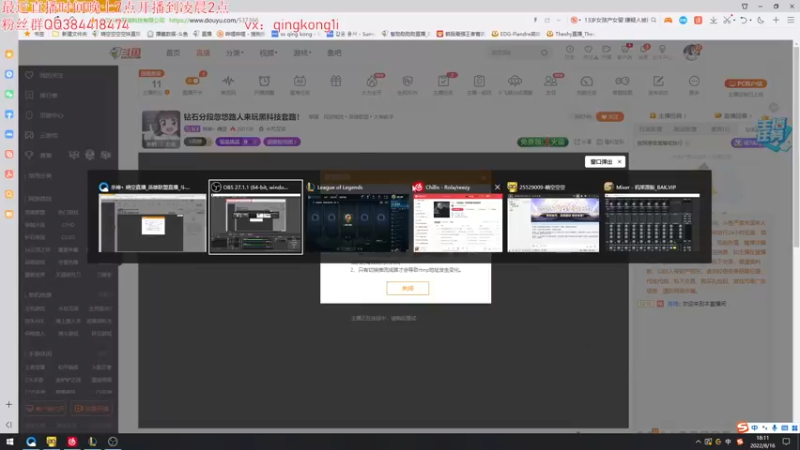Open the NetEase music icon on taskbar
The image size is (800, 450).
(72, 441)
